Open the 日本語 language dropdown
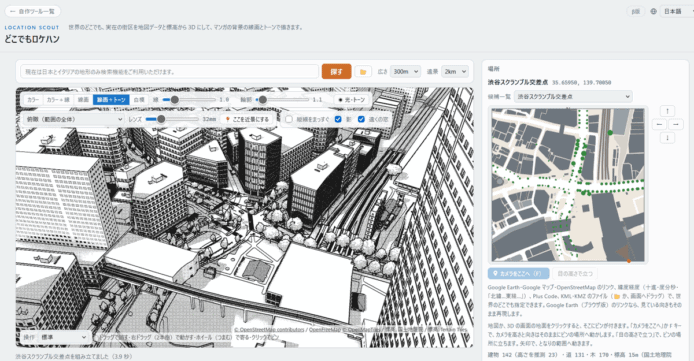The image size is (694, 361). tap(676, 12)
